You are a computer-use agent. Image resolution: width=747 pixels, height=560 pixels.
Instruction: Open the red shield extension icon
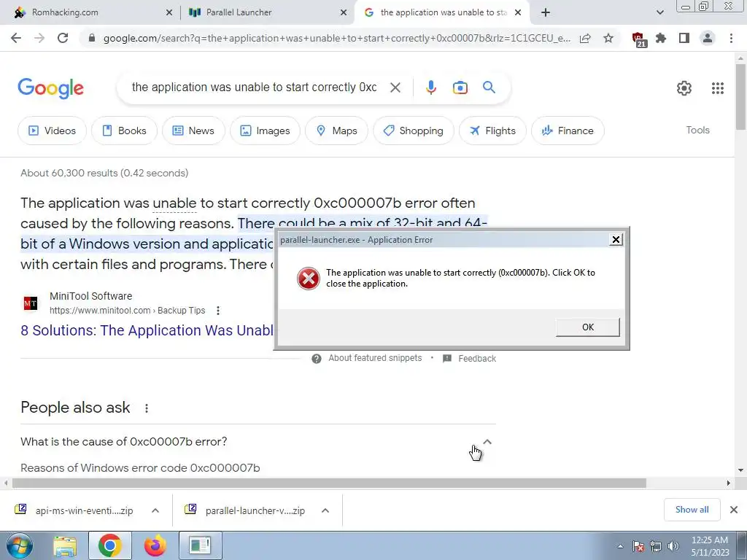pos(638,39)
